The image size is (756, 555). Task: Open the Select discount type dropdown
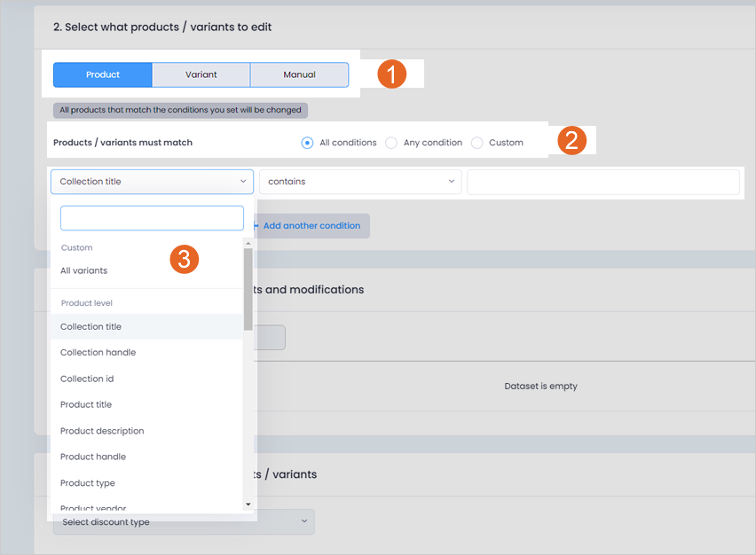185,522
